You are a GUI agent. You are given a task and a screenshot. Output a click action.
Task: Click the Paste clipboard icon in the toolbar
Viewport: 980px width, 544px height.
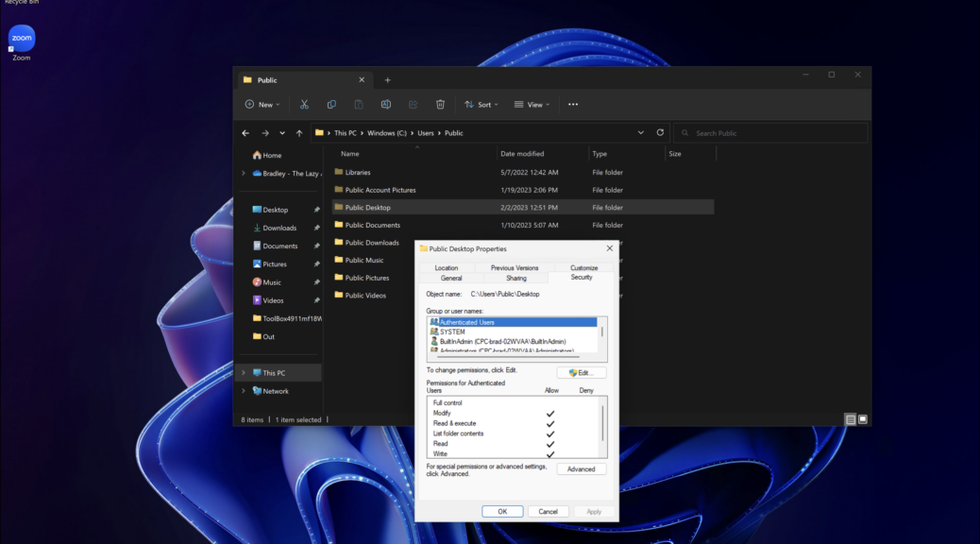click(359, 105)
